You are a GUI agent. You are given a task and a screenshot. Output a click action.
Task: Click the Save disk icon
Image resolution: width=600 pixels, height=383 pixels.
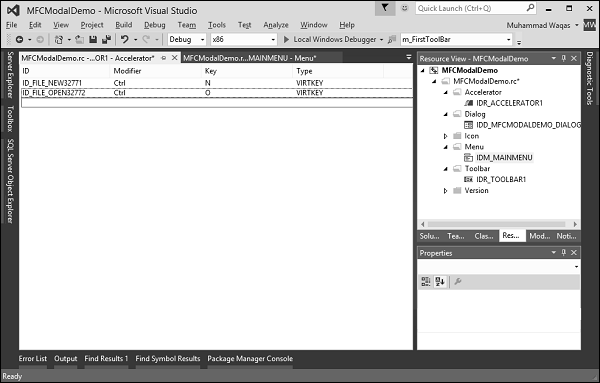click(x=93, y=39)
